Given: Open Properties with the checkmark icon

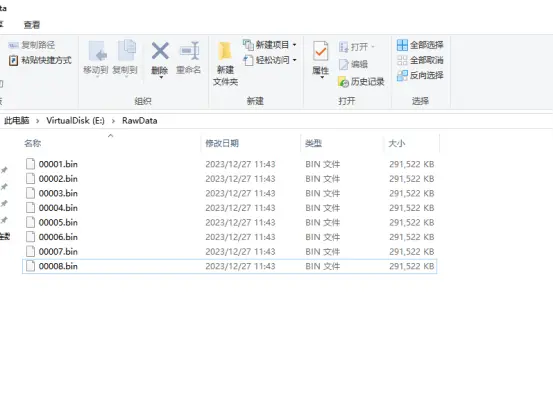Looking at the screenshot, I should pyautogui.click(x=320, y=51).
